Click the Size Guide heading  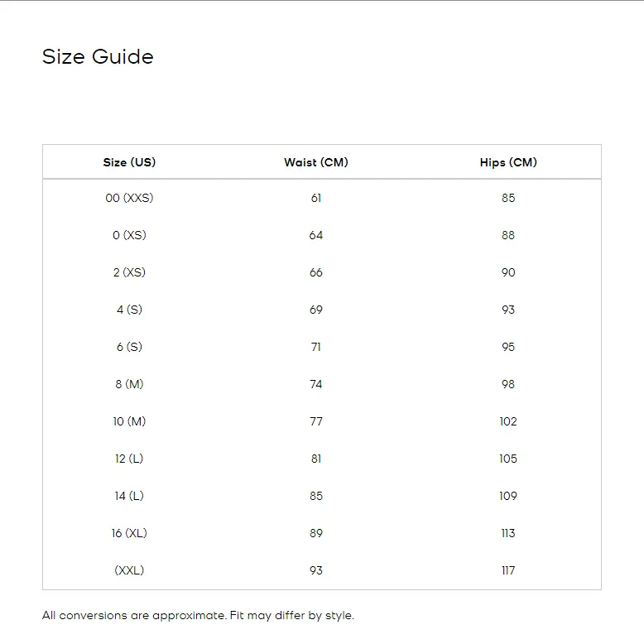tap(98, 57)
